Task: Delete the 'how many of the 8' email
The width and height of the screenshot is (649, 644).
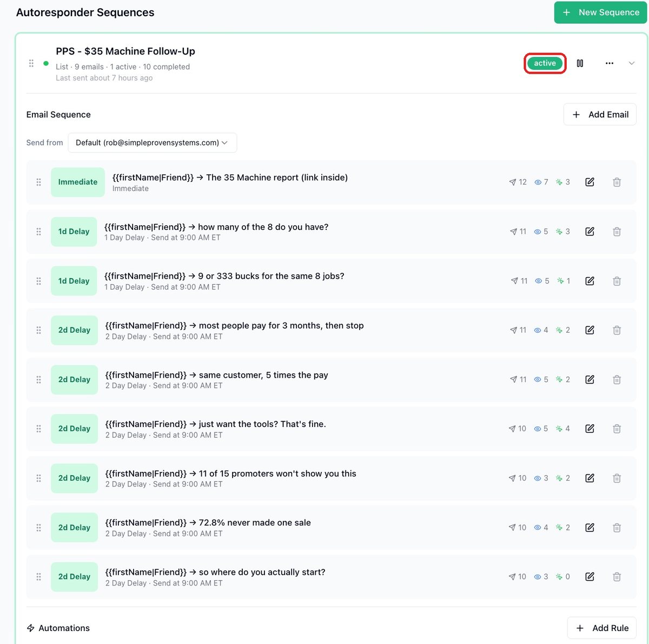Action: coord(617,232)
